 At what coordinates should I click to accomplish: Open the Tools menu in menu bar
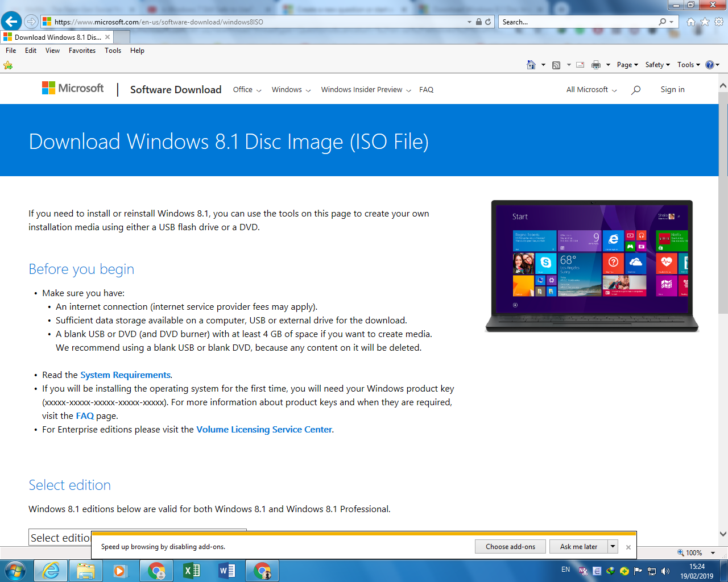[113, 51]
